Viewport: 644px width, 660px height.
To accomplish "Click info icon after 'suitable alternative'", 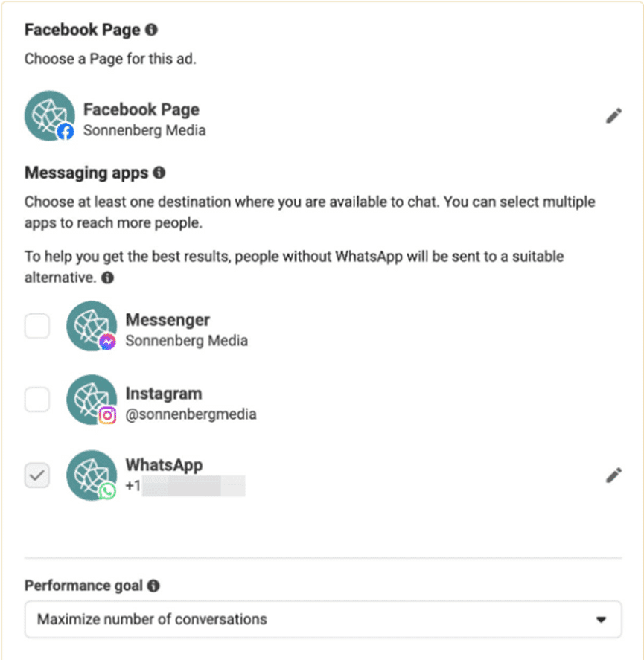I will pyautogui.click(x=108, y=278).
